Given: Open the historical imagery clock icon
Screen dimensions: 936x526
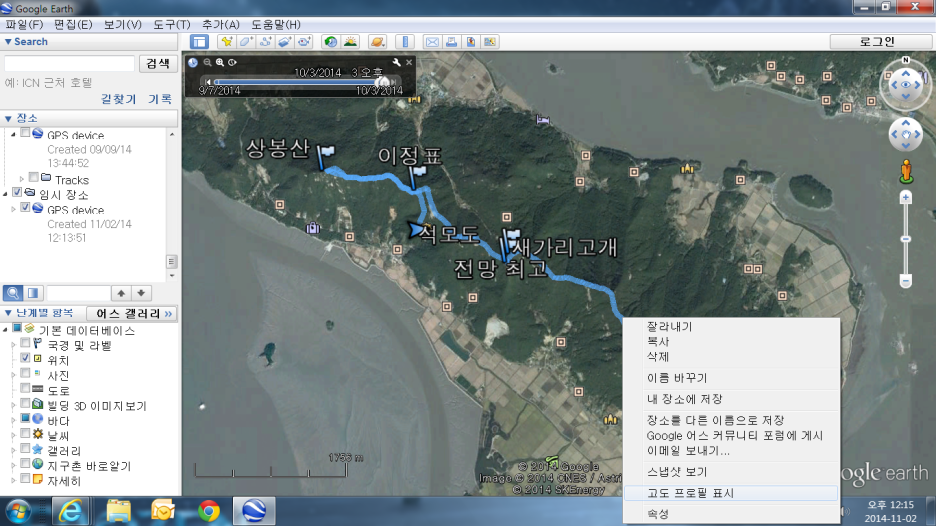Looking at the screenshot, I should pos(330,42).
